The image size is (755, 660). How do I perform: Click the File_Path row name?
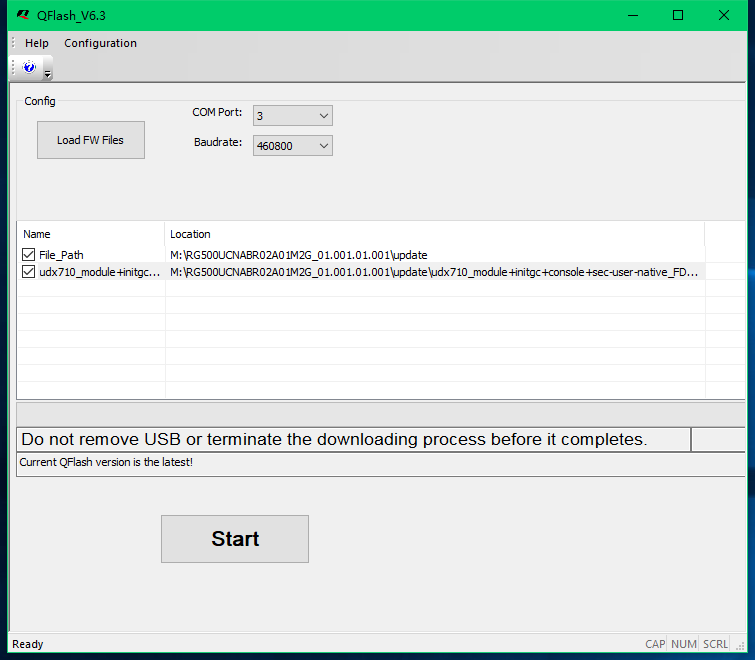(61, 255)
